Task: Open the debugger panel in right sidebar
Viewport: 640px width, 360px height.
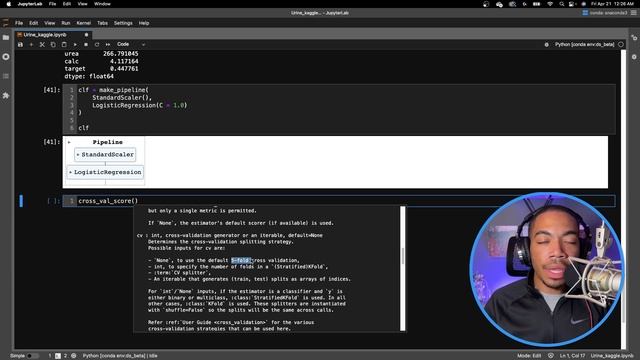Action: [x=634, y=57]
